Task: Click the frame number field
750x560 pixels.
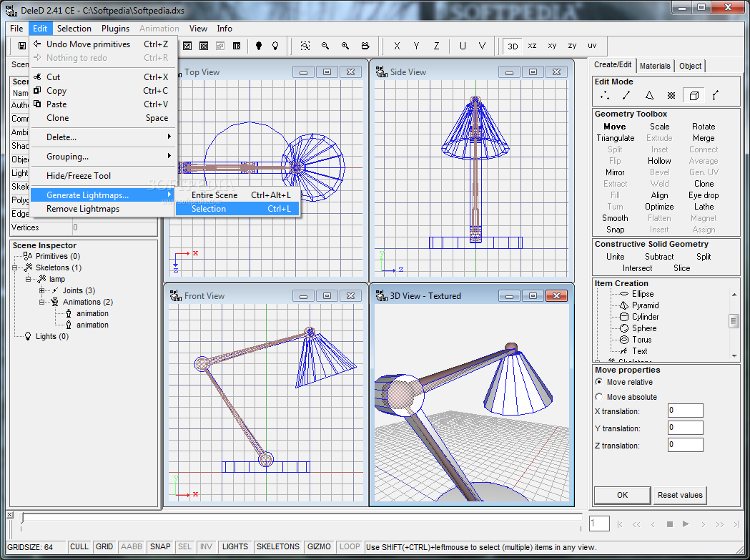Action: (599, 524)
